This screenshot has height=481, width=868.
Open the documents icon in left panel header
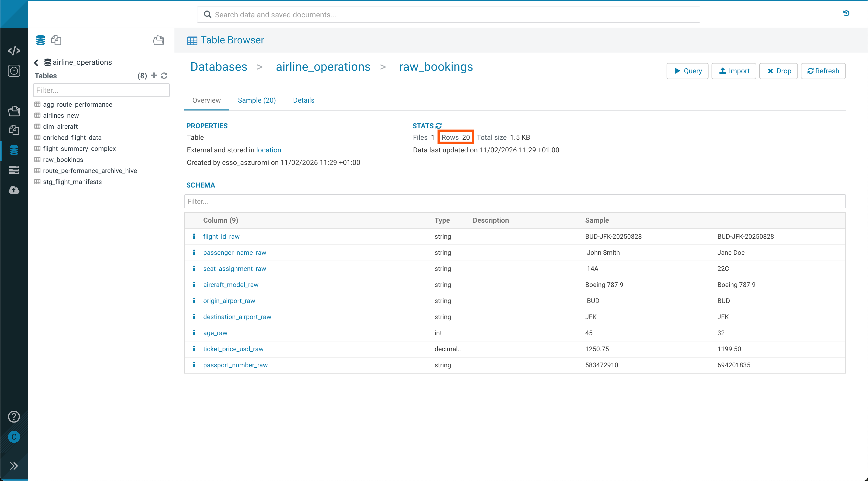click(x=56, y=40)
